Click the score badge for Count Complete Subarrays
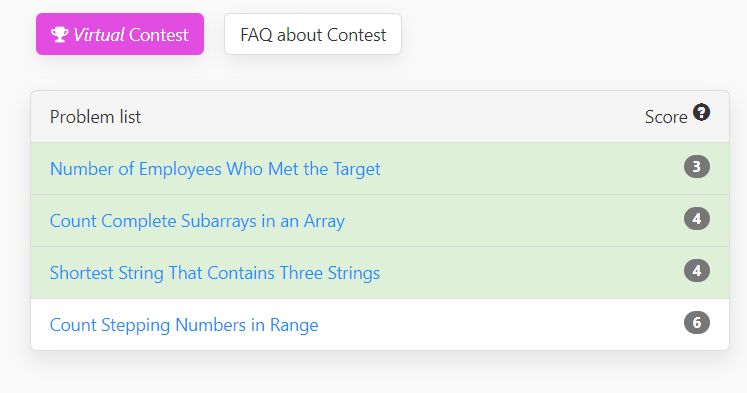 point(697,219)
